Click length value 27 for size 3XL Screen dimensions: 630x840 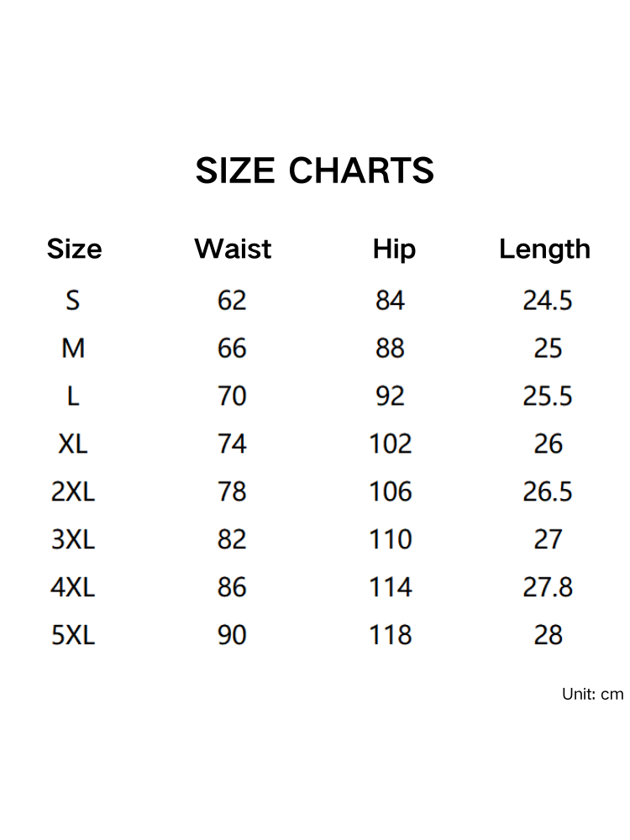[x=548, y=539]
